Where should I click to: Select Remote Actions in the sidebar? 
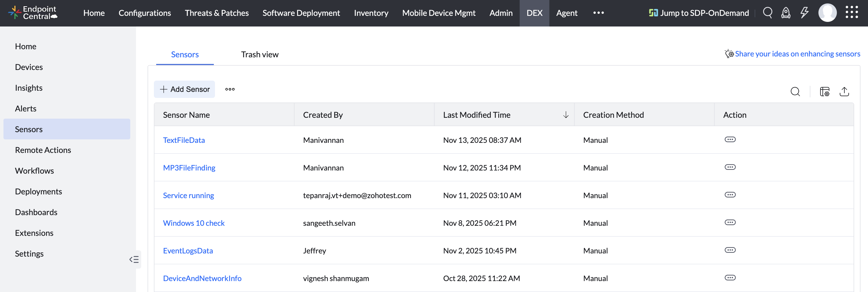43,150
